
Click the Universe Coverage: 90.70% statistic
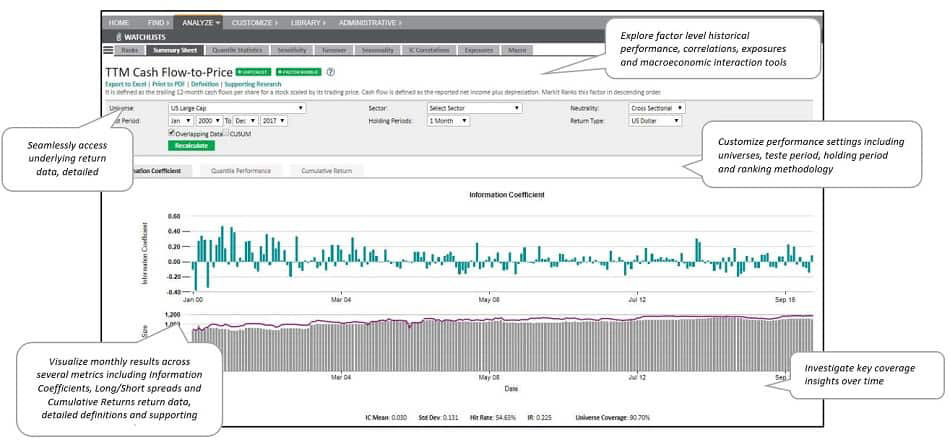coord(613,418)
